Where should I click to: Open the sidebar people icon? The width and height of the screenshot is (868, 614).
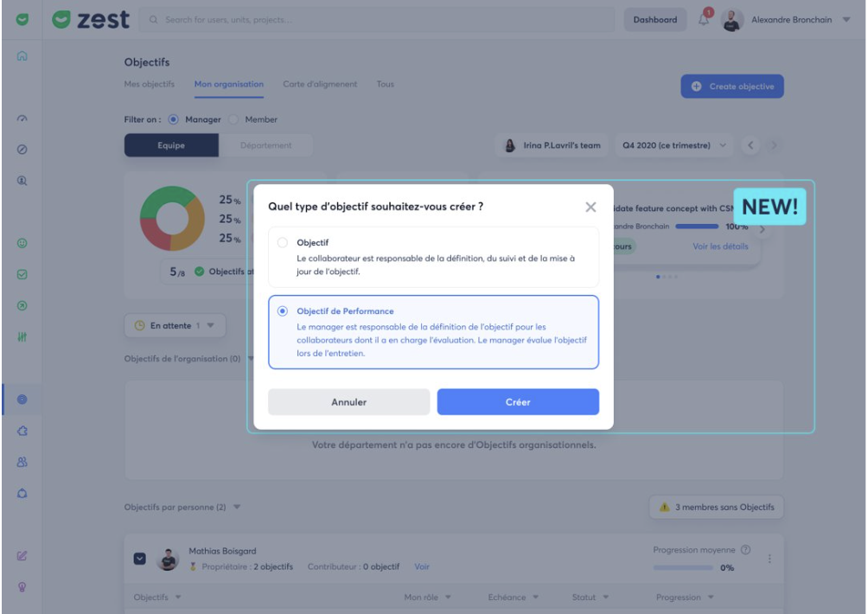pyautogui.click(x=22, y=462)
